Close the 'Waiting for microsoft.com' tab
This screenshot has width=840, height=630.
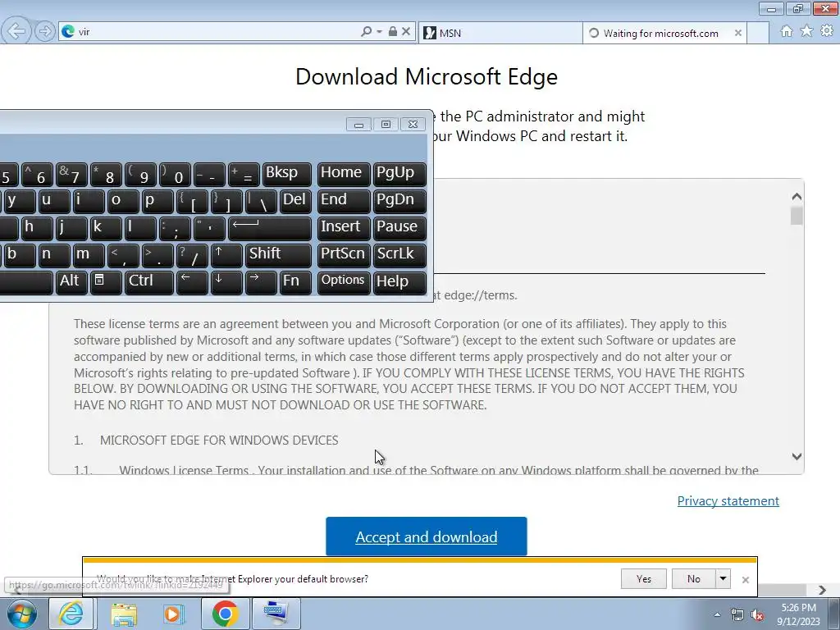[x=738, y=33]
